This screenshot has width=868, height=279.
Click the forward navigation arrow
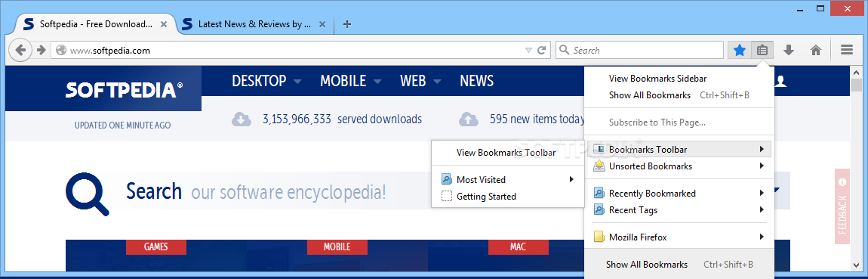coord(41,50)
